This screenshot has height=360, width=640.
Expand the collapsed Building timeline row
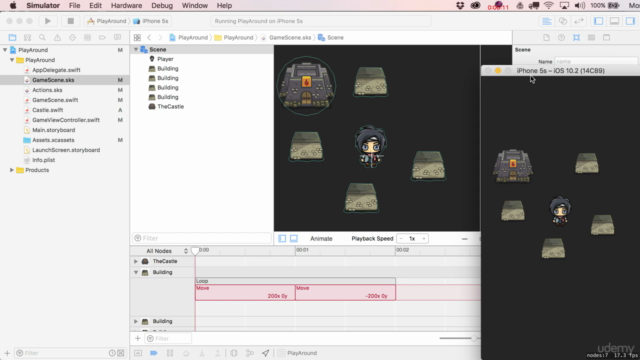pyautogui.click(x=136, y=321)
